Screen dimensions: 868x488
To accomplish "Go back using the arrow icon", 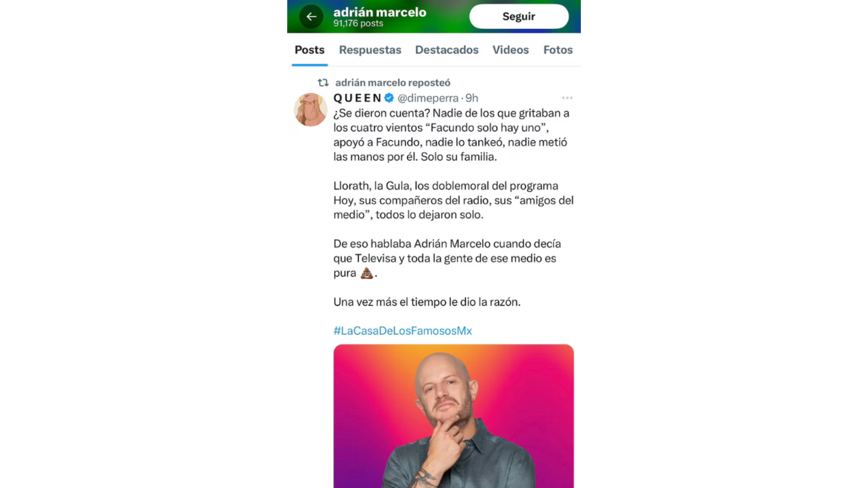I will click(311, 17).
